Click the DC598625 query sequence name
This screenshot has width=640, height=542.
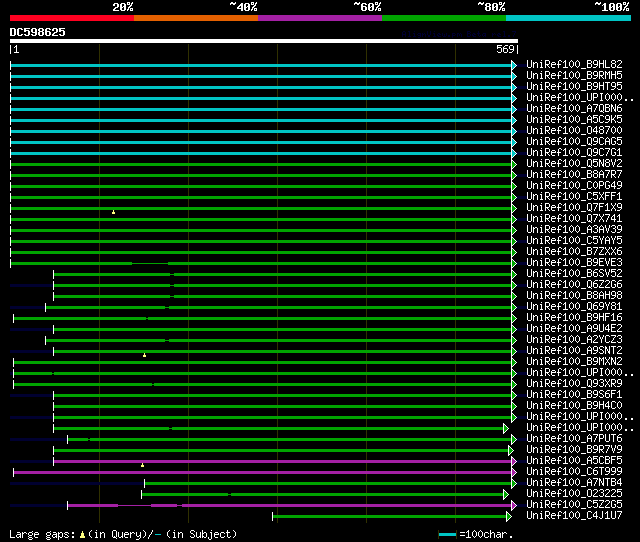(38, 32)
